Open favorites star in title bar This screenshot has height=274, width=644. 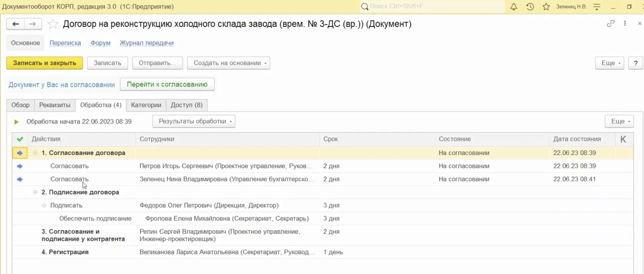(546, 7)
